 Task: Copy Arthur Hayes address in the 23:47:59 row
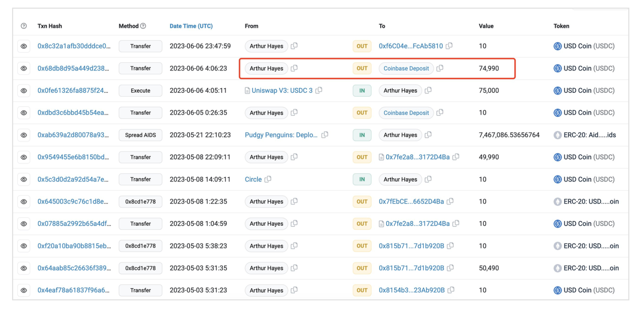[x=294, y=46]
